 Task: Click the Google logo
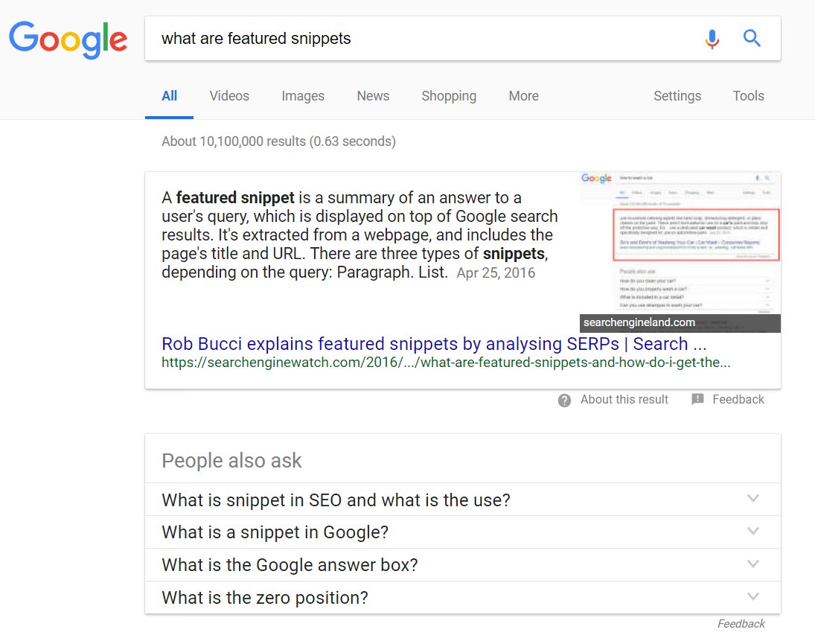(x=68, y=39)
